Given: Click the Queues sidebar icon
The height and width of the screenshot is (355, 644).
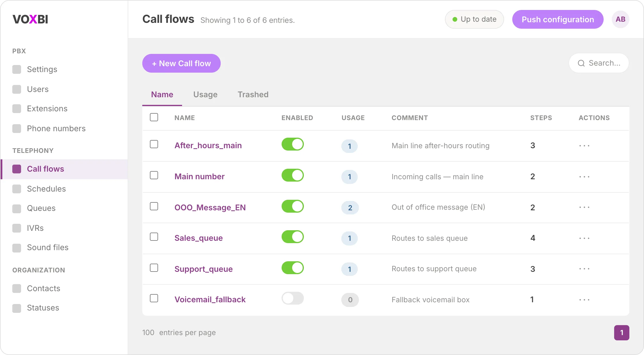Looking at the screenshot, I should 17,208.
